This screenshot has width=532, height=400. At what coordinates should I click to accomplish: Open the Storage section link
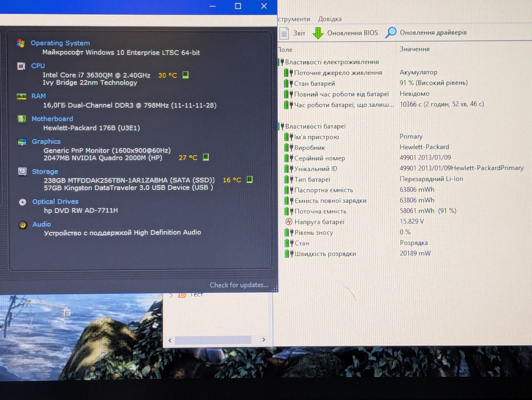pyautogui.click(x=45, y=172)
